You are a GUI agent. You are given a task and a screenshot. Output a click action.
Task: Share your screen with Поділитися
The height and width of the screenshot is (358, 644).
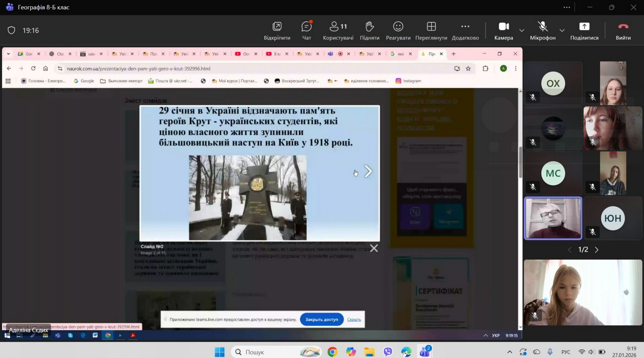(584, 30)
